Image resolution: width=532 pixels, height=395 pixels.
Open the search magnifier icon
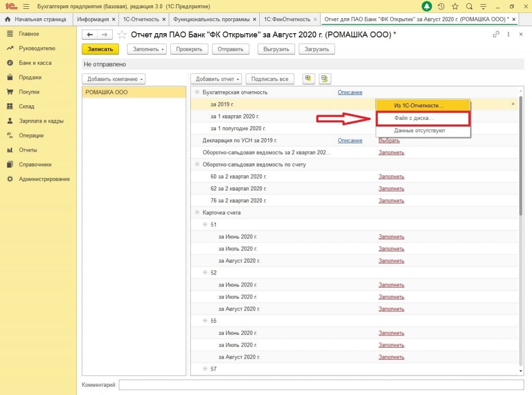pos(469,6)
